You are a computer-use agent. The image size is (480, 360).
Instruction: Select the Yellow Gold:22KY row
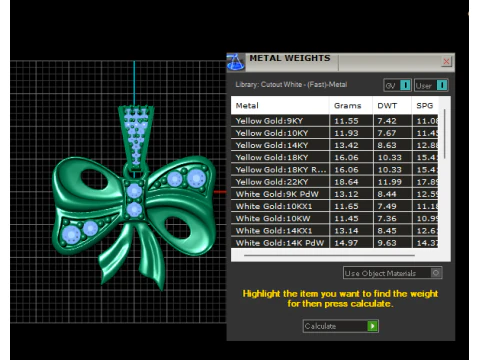334,182
